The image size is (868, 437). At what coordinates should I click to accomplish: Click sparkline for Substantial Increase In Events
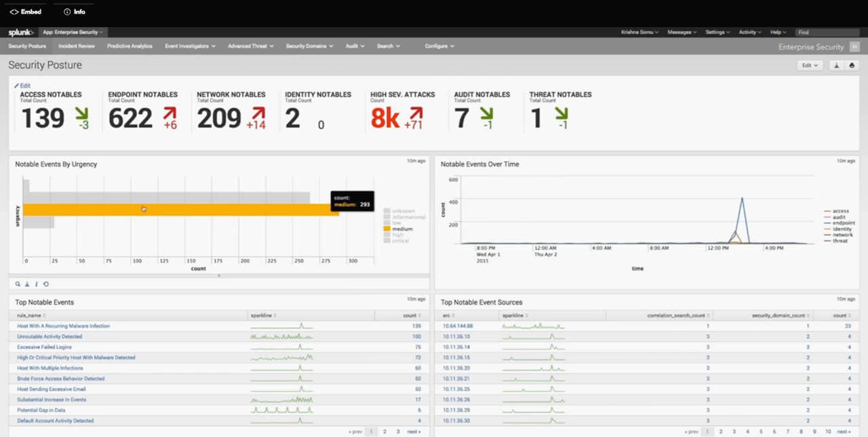[x=282, y=400]
